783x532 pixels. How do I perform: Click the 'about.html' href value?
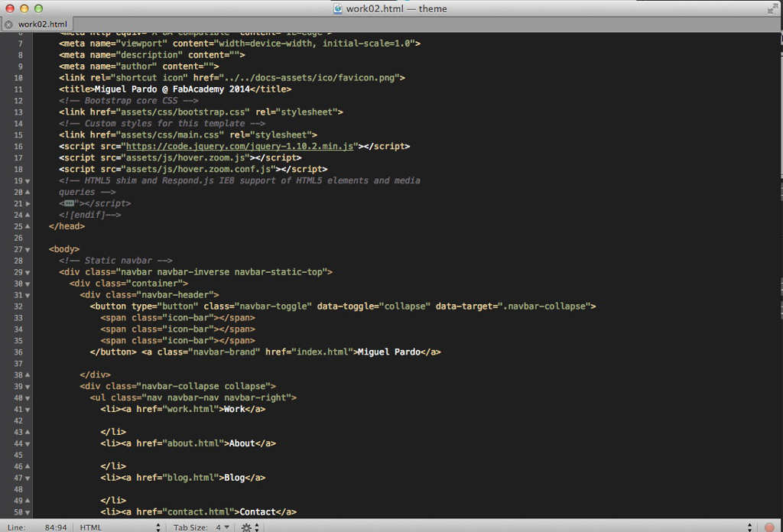pos(193,443)
